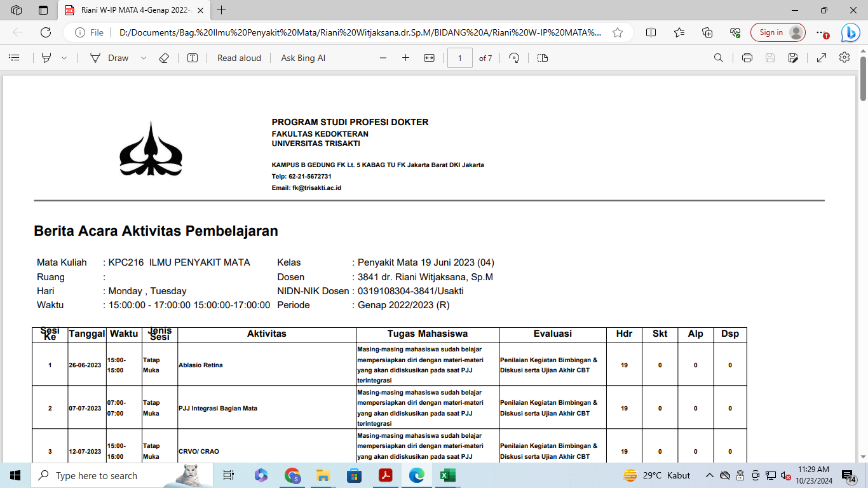Click the date 26-06-2023 cell
The image size is (868, 488).
(86, 365)
